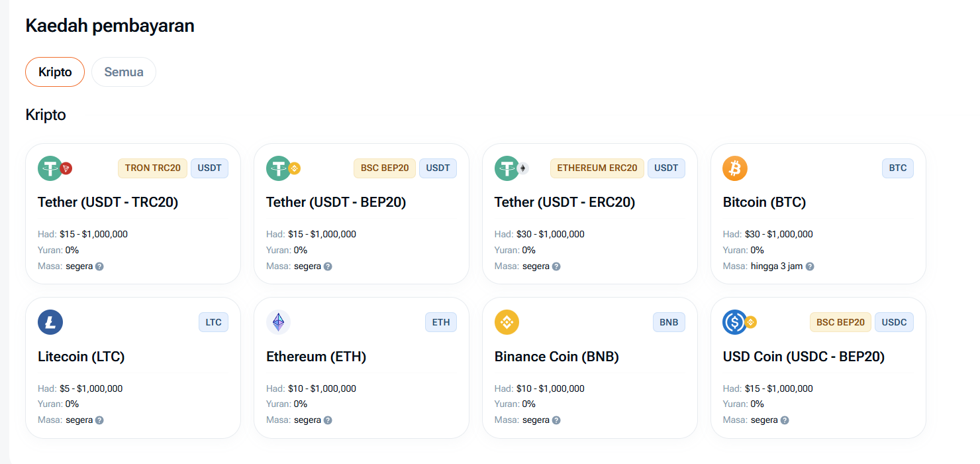The width and height of the screenshot is (980, 464).
Task: Click the $5 - $1,000,000 limit on Litecoin
Action: point(91,388)
